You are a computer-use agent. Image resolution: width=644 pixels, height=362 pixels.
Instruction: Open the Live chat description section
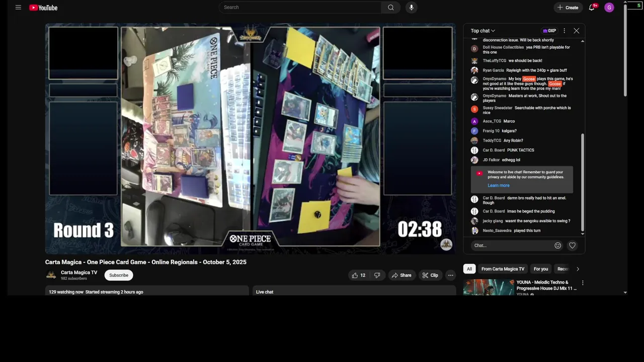(x=354, y=292)
